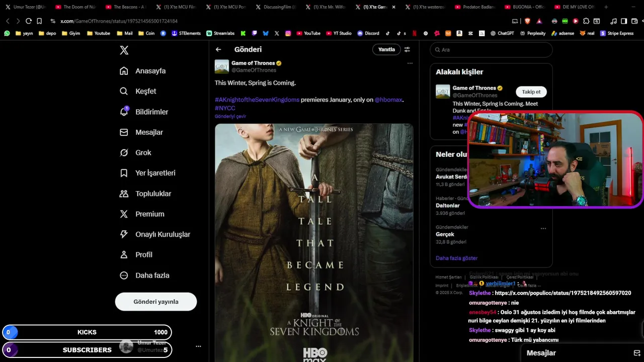Focus the Ara search field
Viewport: 644px width, 362px height.
[491, 50]
